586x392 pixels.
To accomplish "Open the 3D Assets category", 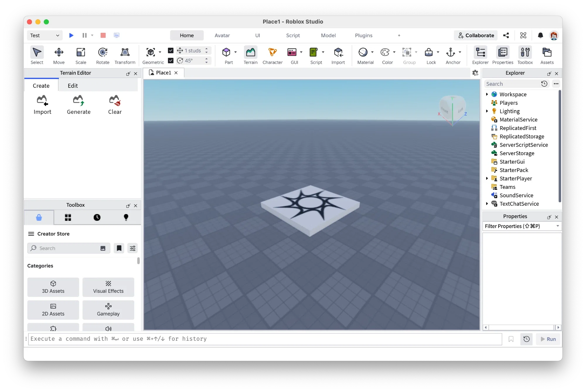I will [x=53, y=287].
